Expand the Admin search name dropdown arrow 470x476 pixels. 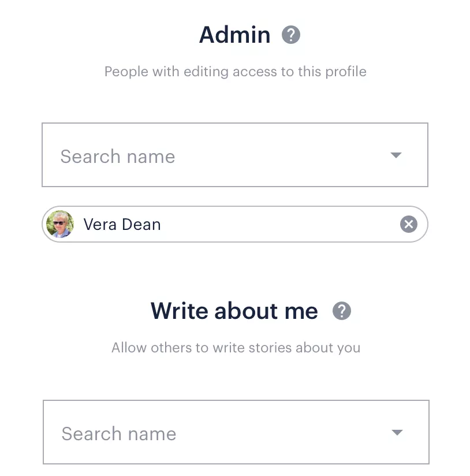click(396, 155)
